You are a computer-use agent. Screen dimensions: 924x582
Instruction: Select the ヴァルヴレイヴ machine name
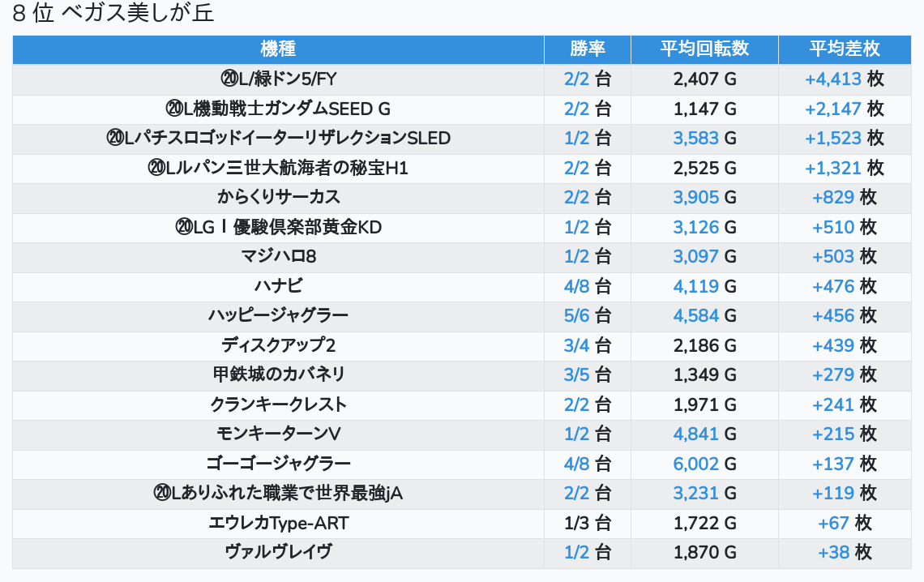click(x=278, y=552)
